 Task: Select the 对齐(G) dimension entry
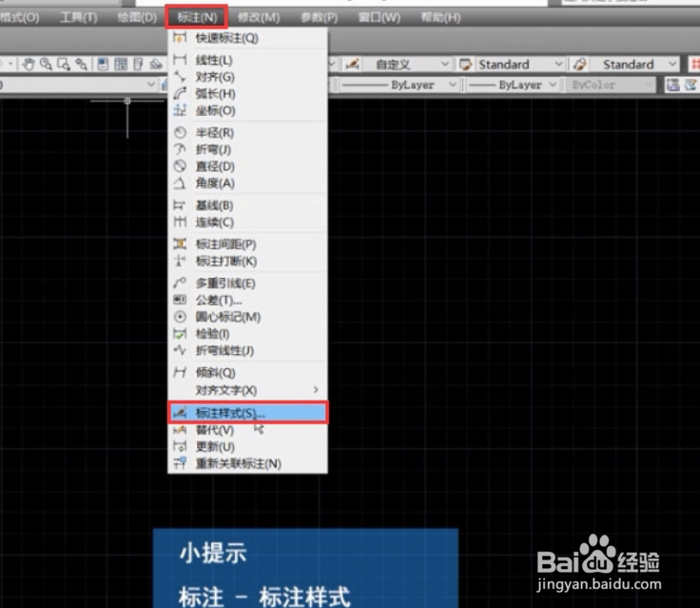pos(248,77)
